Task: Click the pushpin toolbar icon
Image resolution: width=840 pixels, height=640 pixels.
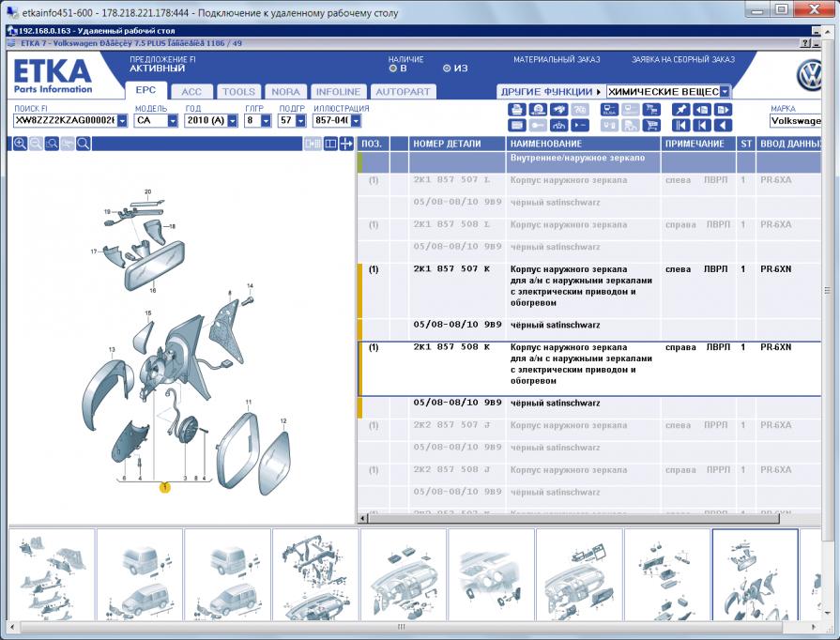Action: pyautogui.click(x=680, y=110)
